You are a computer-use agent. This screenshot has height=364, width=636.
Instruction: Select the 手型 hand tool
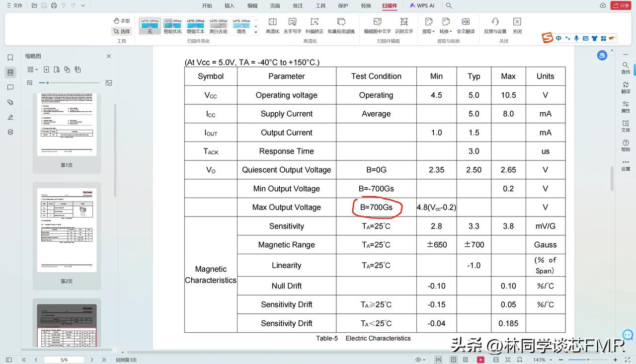[122, 21]
